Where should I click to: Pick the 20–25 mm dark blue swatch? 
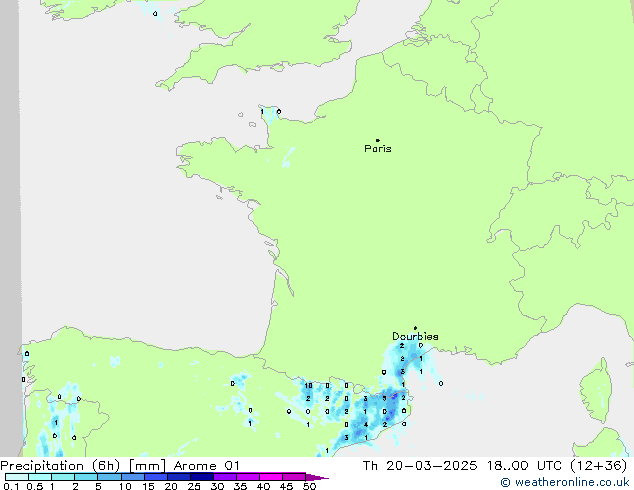[179, 477]
